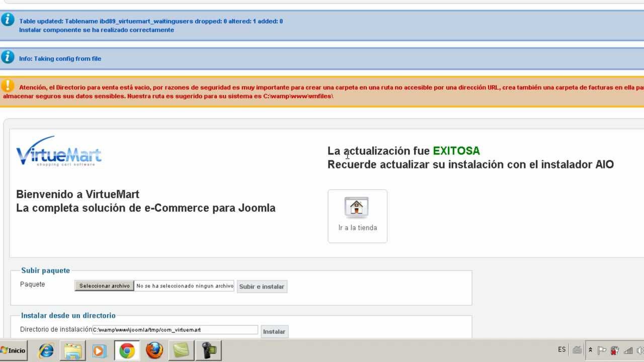Click the 'Ir a la tienda' house icon

pyautogui.click(x=357, y=207)
